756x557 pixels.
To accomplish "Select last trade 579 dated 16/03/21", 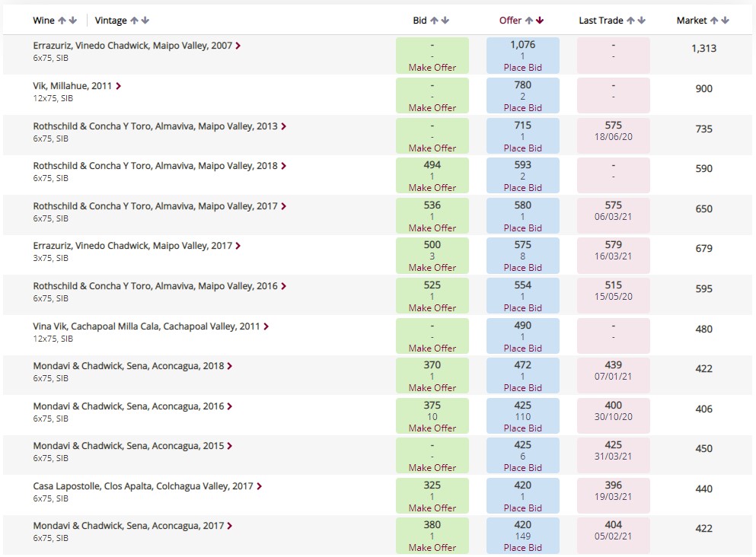I will coord(614,256).
